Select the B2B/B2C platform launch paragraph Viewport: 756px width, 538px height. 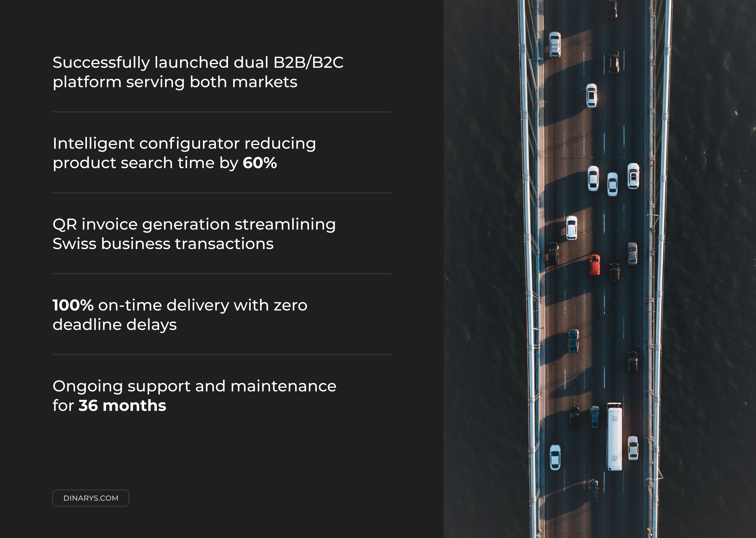point(198,72)
